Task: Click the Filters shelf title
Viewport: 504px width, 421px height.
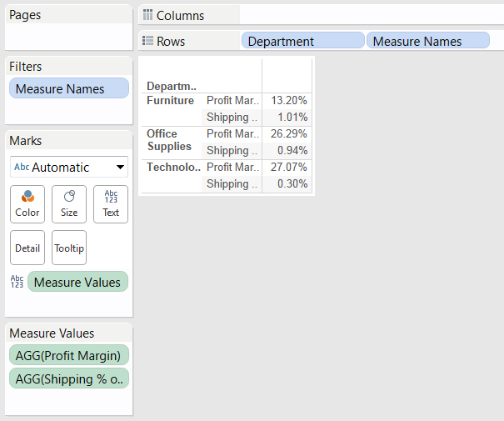Action: coord(25,67)
